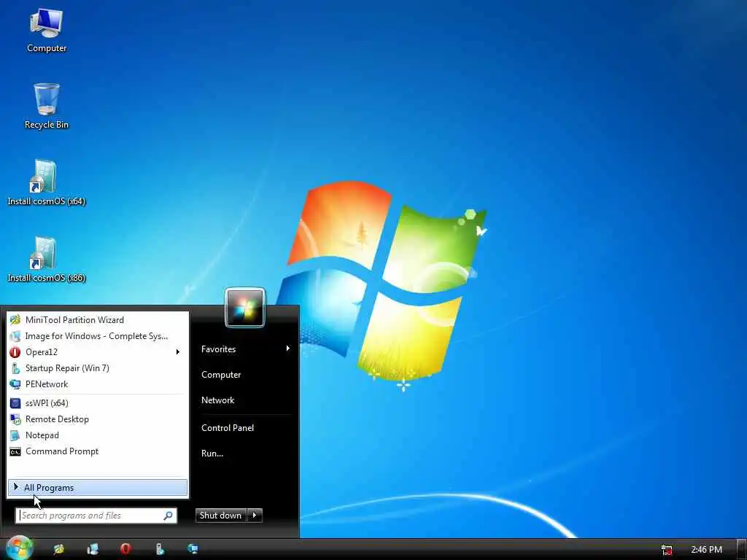
Task: Expand the Favorites submenu arrow
Action: 287,349
